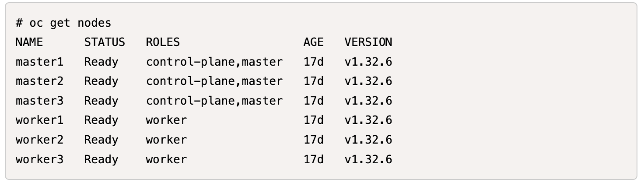The width and height of the screenshot is (644, 183).
Task: Select the master2 node name
Action: pyautogui.click(x=39, y=81)
